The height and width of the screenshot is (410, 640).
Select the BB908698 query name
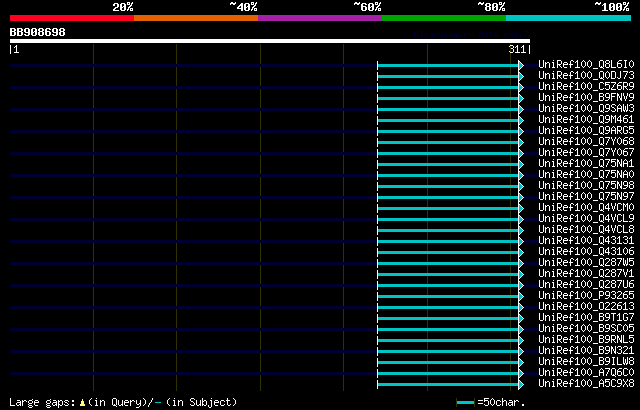tap(38, 32)
